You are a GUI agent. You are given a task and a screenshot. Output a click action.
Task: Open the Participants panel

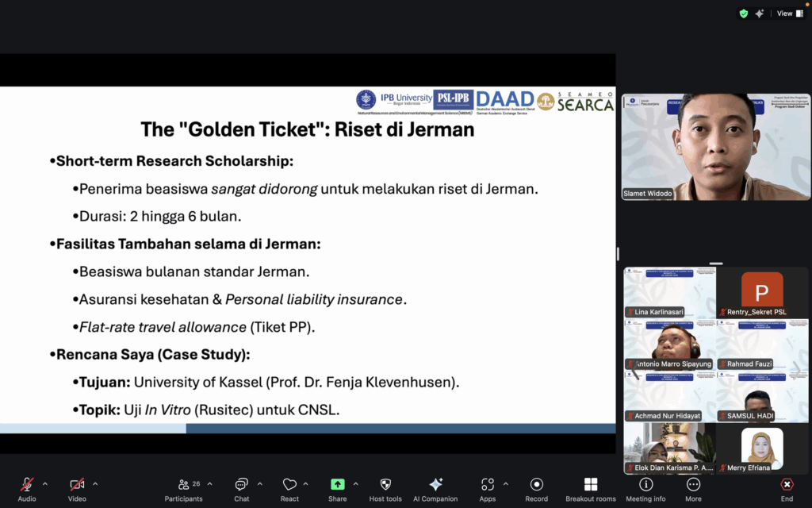[x=184, y=485]
